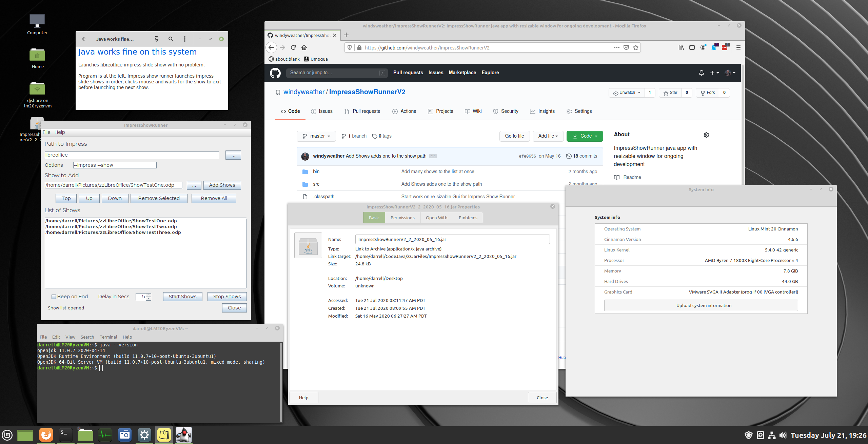Click the About section settings gear

(706, 135)
